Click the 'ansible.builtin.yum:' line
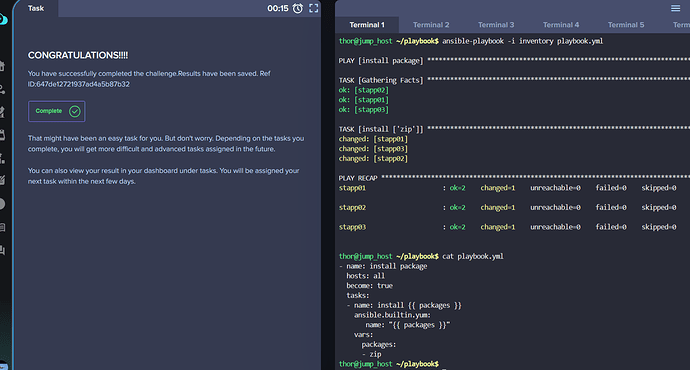The width and height of the screenshot is (690, 370). 392,315
